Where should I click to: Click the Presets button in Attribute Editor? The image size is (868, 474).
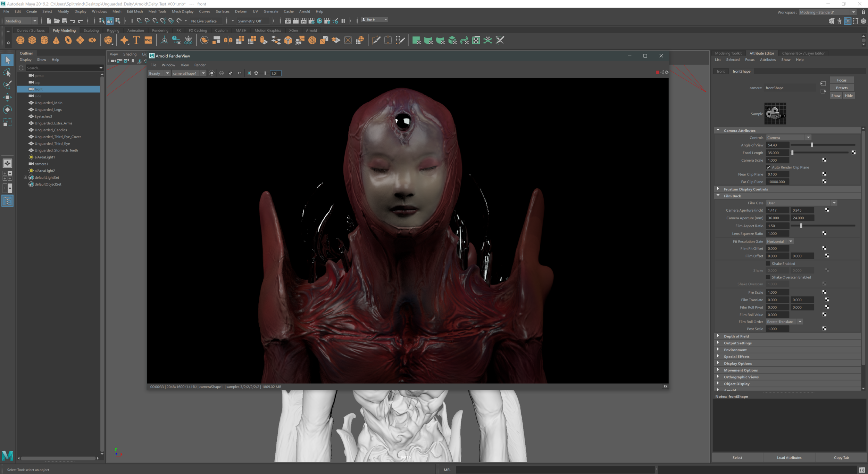(842, 88)
